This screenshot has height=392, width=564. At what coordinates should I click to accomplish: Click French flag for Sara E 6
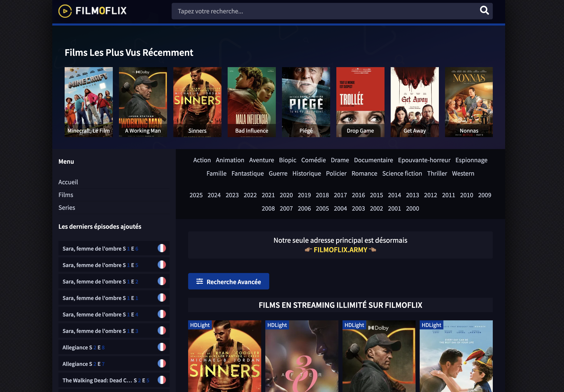pos(162,248)
